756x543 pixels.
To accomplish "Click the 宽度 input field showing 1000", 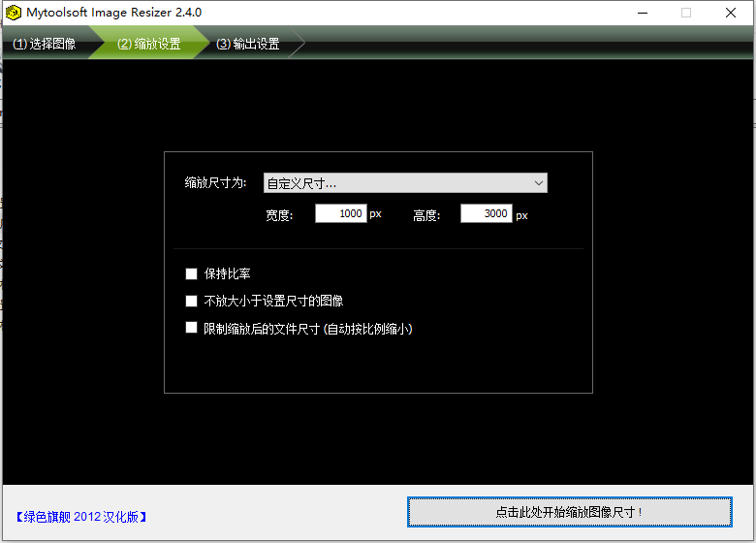I will (341, 213).
